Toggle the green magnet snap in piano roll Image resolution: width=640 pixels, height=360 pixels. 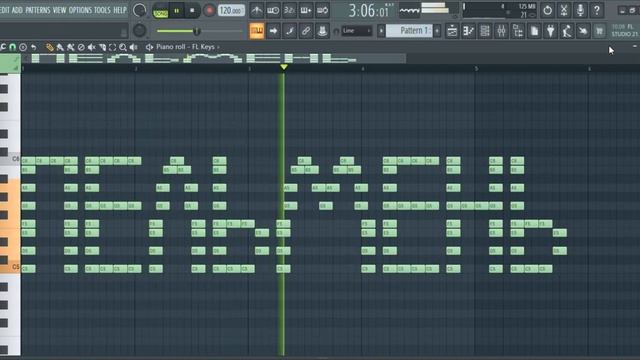click(x=13, y=47)
